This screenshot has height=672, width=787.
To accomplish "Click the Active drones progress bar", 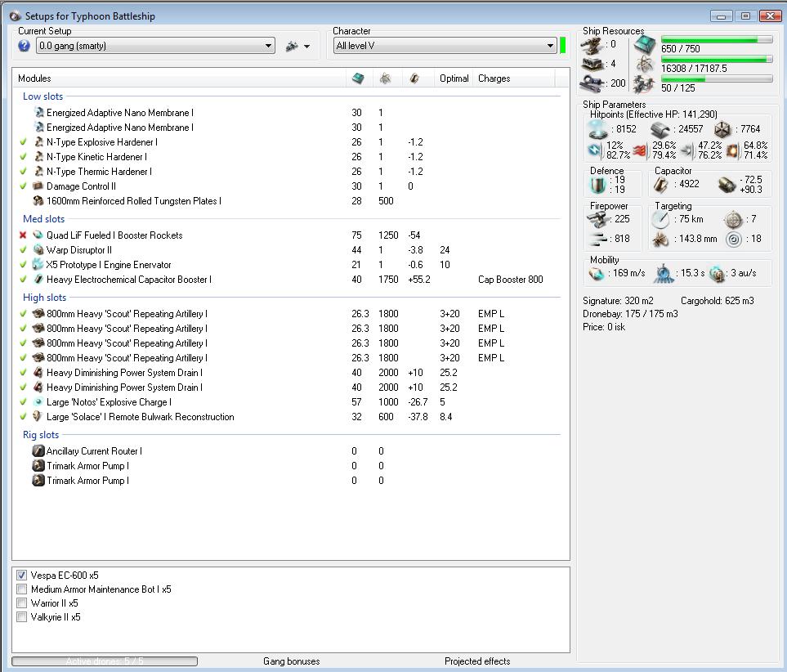I will (104, 661).
